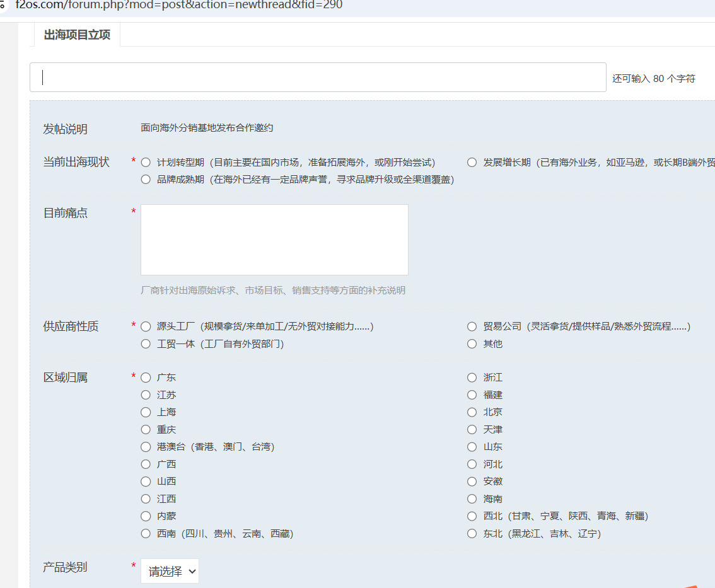Select 港澳台 region option
Screen dimensions: 715x588
146,447
